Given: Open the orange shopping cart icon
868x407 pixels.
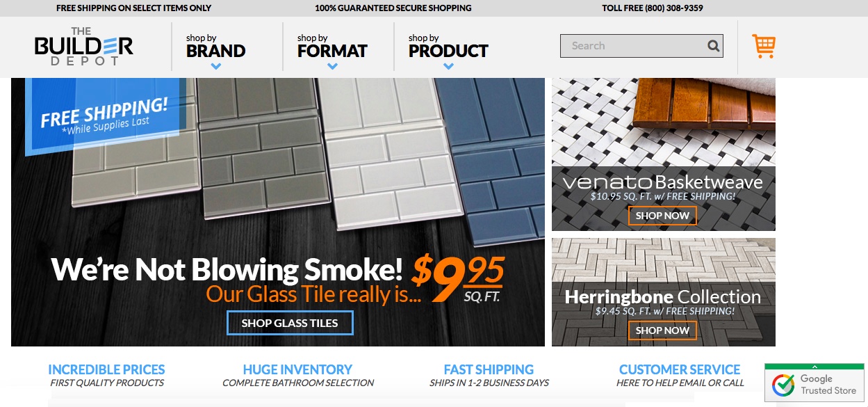Looking at the screenshot, I should pyautogui.click(x=764, y=46).
